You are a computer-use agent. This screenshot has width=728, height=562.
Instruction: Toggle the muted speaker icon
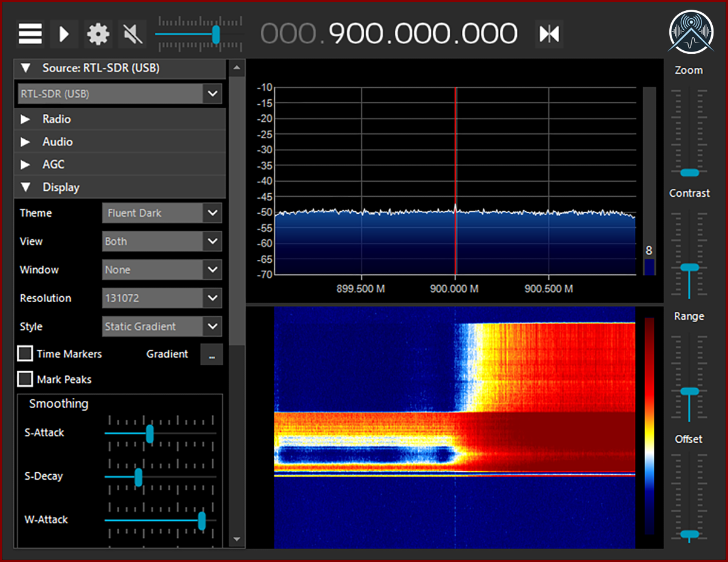point(131,34)
